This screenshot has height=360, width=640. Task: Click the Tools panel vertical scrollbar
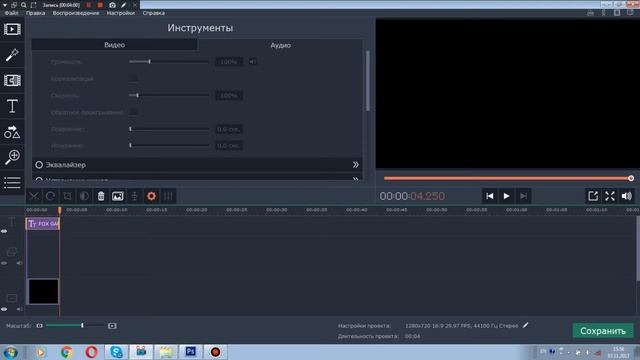(x=368, y=80)
